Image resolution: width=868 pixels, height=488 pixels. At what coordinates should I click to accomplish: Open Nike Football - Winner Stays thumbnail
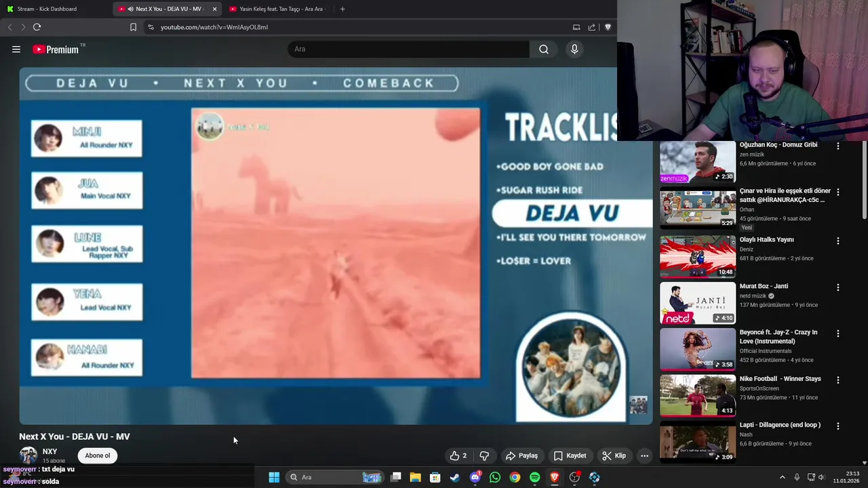point(698,396)
